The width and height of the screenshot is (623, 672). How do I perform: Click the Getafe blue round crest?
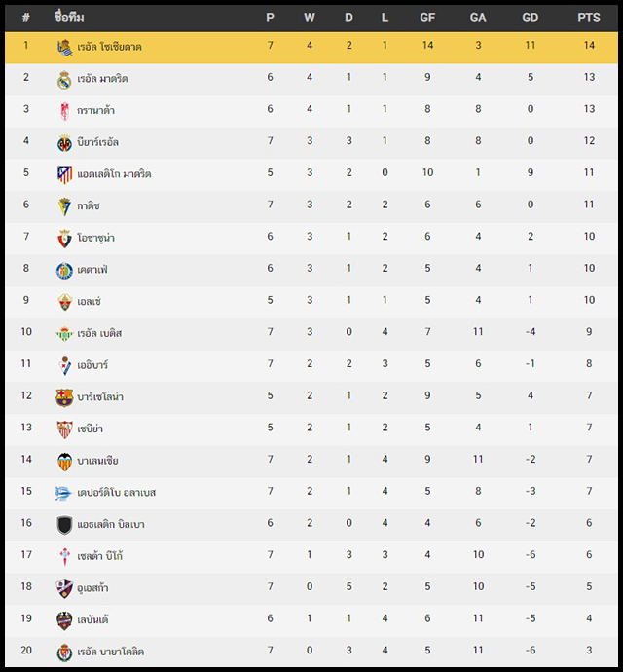coord(64,271)
